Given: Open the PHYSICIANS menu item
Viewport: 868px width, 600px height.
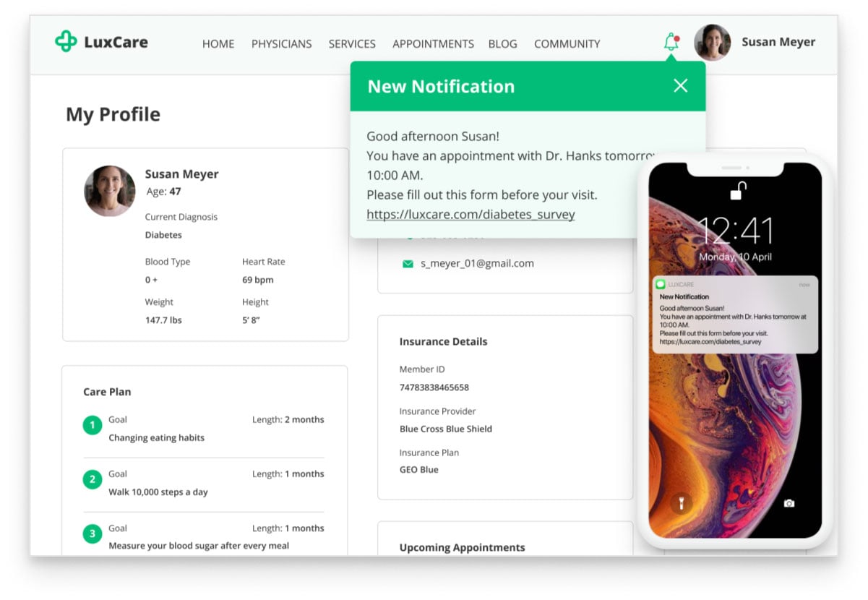Looking at the screenshot, I should pyautogui.click(x=281, y=44).
